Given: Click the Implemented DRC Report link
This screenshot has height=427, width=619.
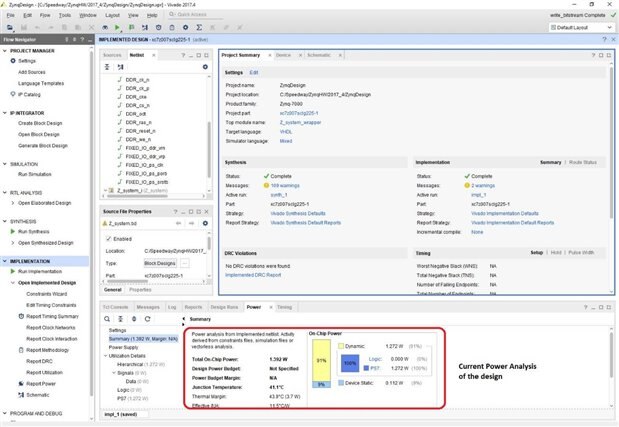Looking at the screenshot, I should (252, 273).
